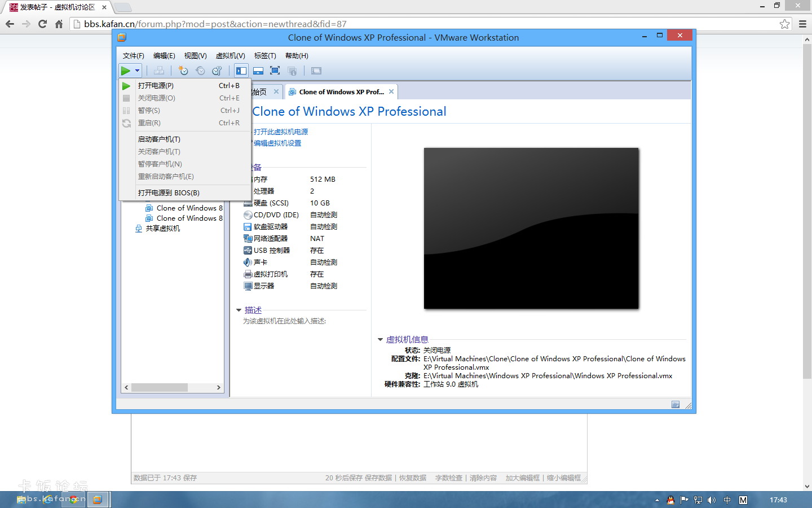Click the library pane scroll-left arrow
The width and height of the screenshot is (812, 508).
pyautogui.click(x=126, y=388)
